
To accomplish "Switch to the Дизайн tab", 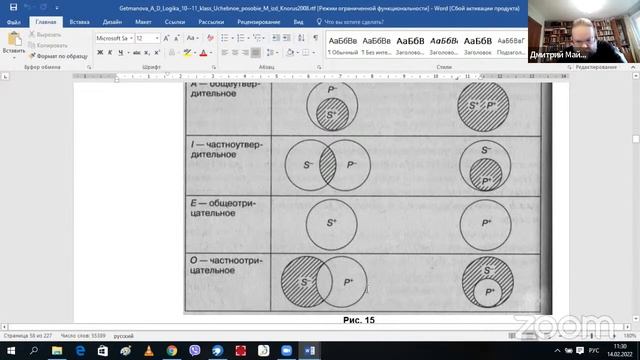I will [x=112, y=22].
